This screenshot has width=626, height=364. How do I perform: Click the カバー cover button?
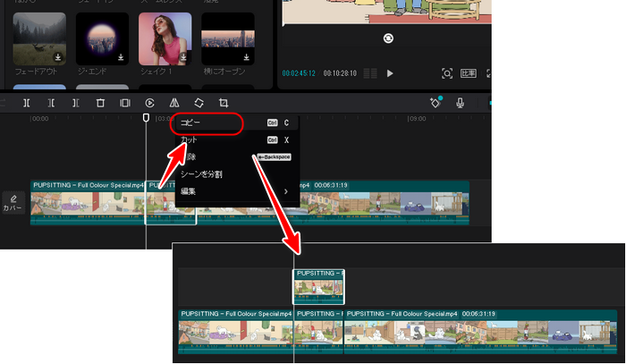pyautogui.click(x=13, y=202)
